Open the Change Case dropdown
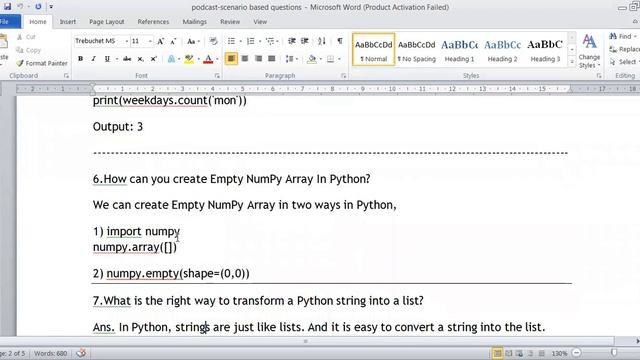The width and height of the screenshot is (640, 360). pyautogui.click(x=193, y=41)
